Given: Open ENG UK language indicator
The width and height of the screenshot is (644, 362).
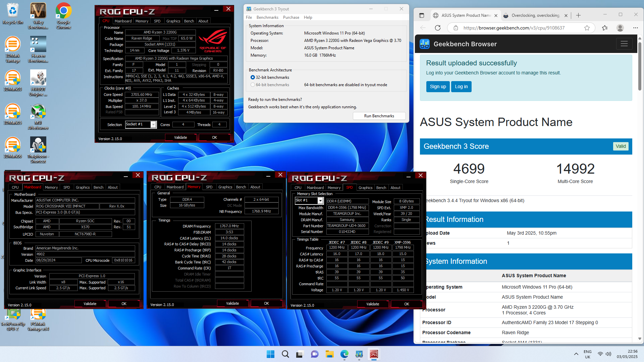Looking at the screenshot, I should (x=588, y=354).
